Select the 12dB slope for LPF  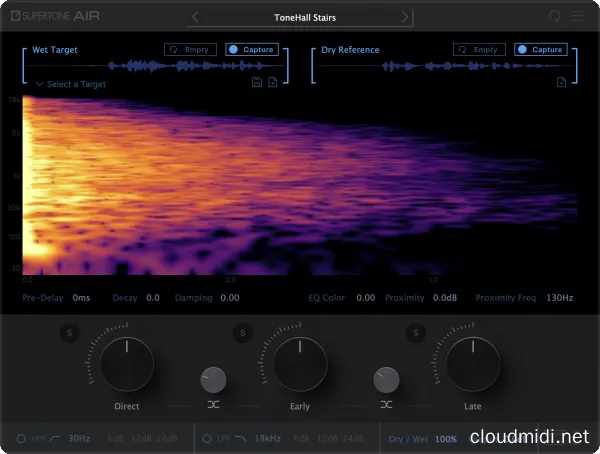coord(327,439)
